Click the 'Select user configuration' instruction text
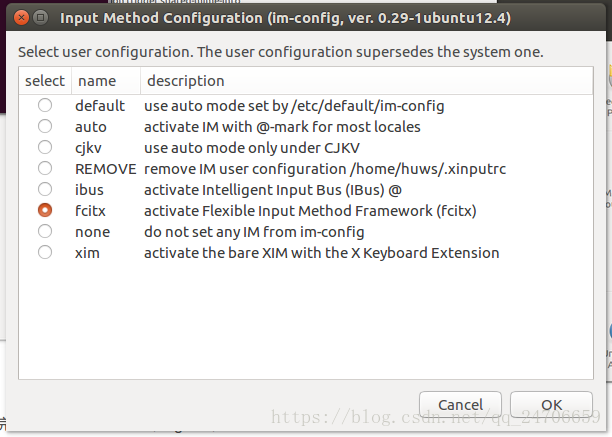612x437 pixels. coord(281,52)
